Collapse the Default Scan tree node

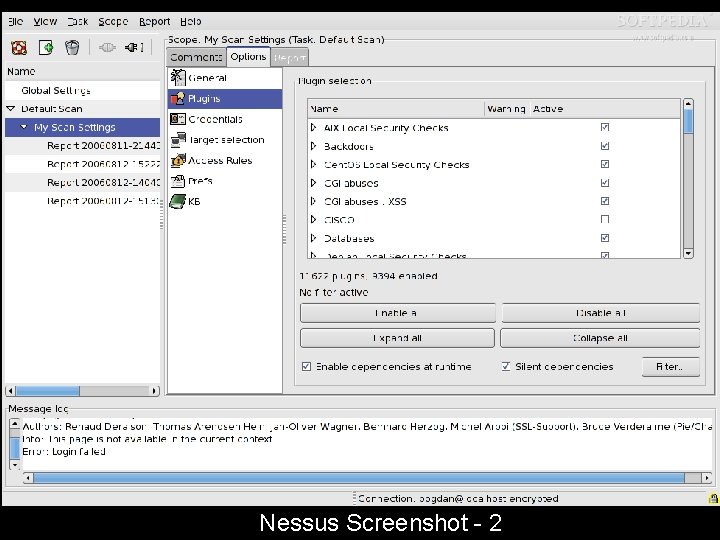[11, 108]
